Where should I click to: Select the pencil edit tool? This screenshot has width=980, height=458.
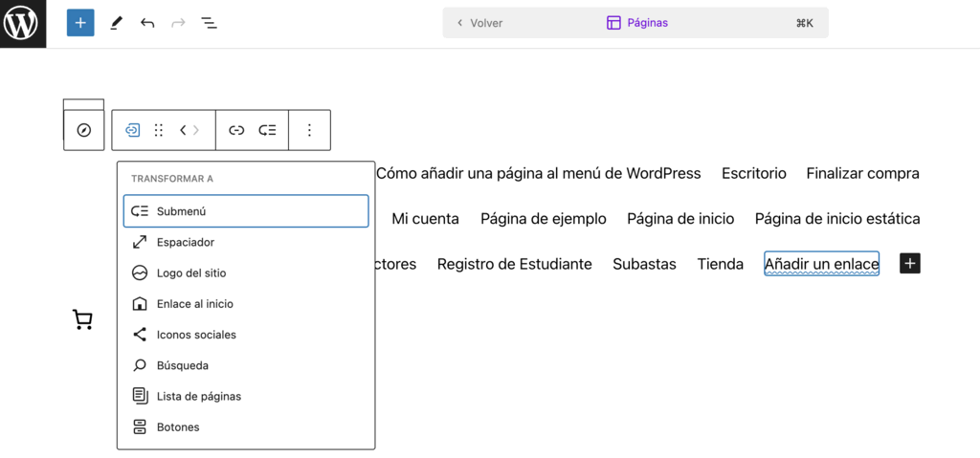116,23
